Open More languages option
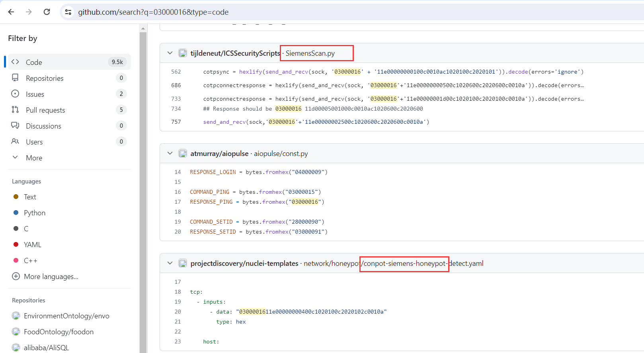Screen dimensions: 644x353 tap(51, 276)
